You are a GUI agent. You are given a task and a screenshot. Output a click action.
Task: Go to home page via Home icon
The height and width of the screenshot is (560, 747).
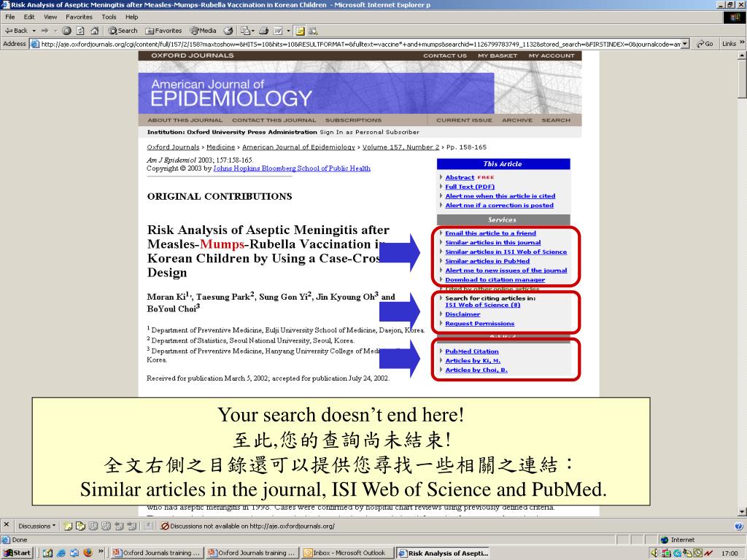94,31
